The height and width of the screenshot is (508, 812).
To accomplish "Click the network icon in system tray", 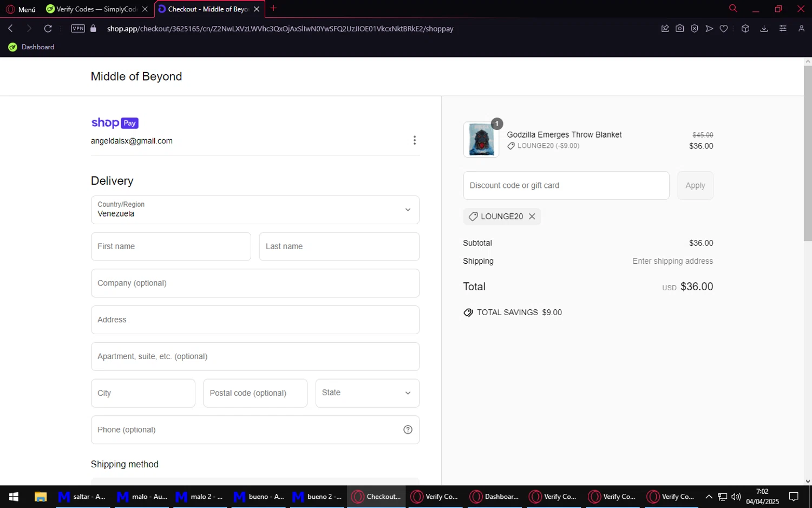I will [722, 497].
